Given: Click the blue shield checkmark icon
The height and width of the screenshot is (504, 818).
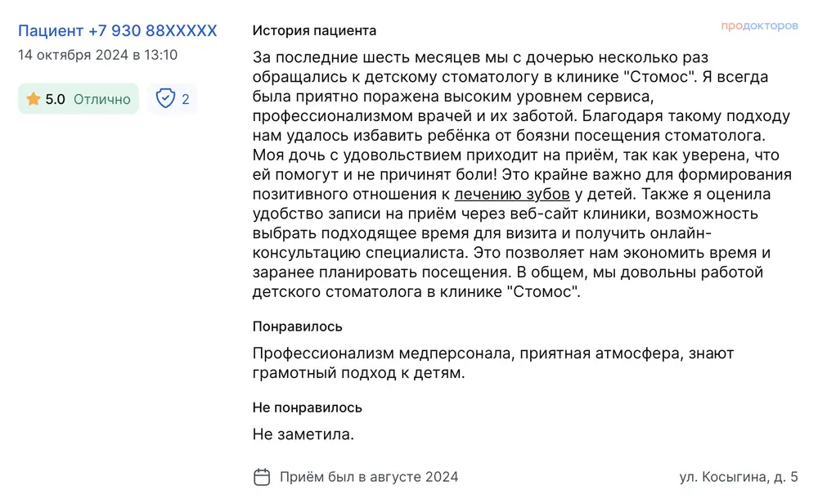Looking at the screenshot, I should coord(165,99).
